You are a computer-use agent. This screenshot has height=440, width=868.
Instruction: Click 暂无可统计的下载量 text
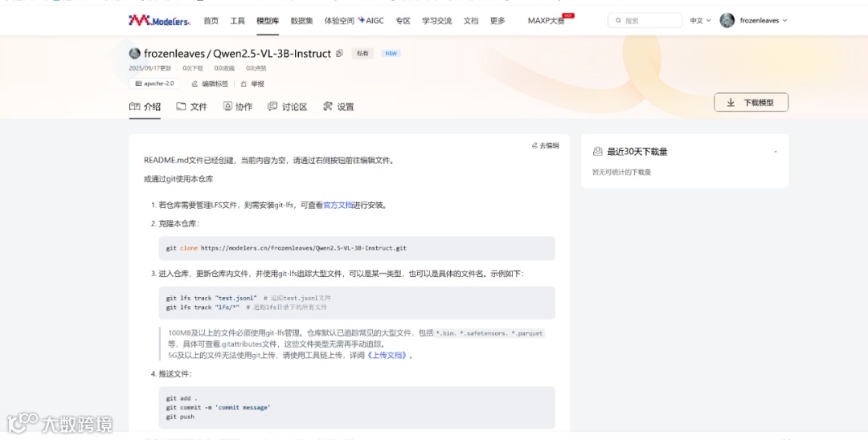[621, 173]
